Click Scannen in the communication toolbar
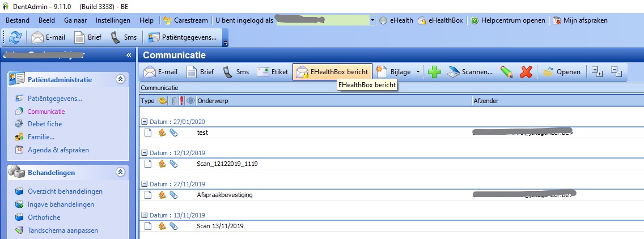This screenshot has height=239, width=644. click(471, 72)
